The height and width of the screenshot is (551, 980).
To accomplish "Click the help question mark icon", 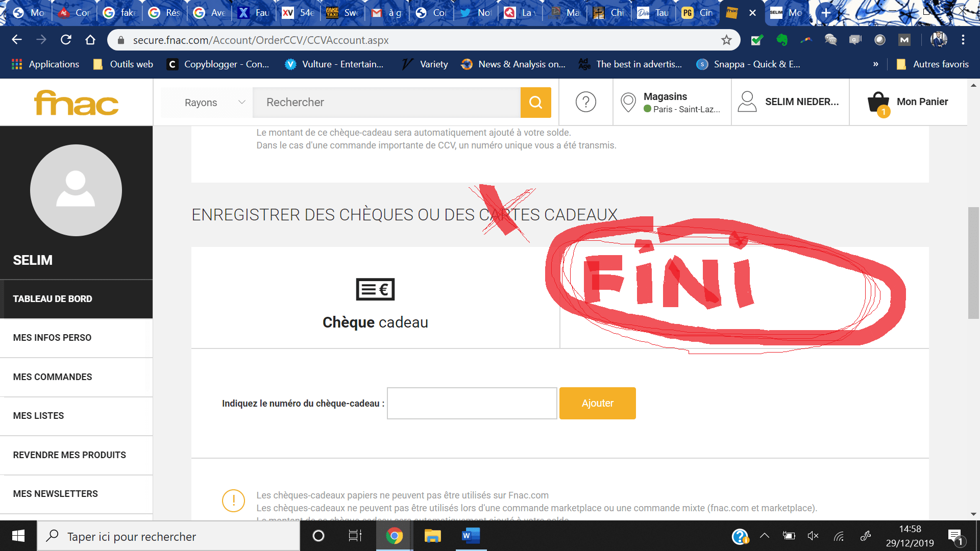I will click(x=585, y=102).
